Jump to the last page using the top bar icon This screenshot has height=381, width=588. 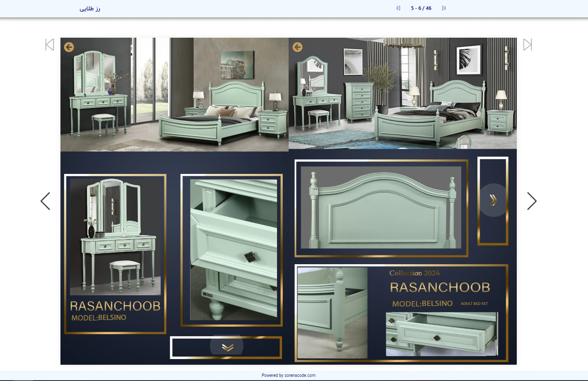pyautogui.click(x=444, y=8)
